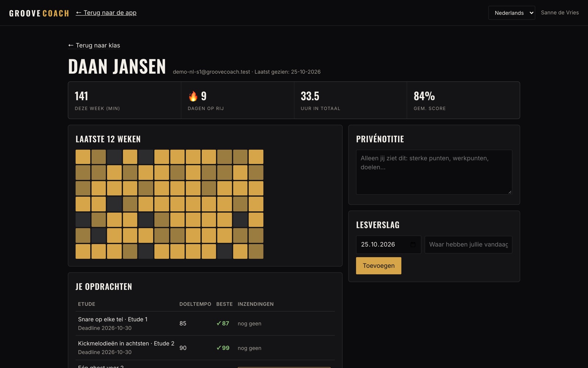The height and width of the screenshot is (368, 588).
Task: Click 'nog geen' in the Snare etude row
Action: click(x=250, y=323)
